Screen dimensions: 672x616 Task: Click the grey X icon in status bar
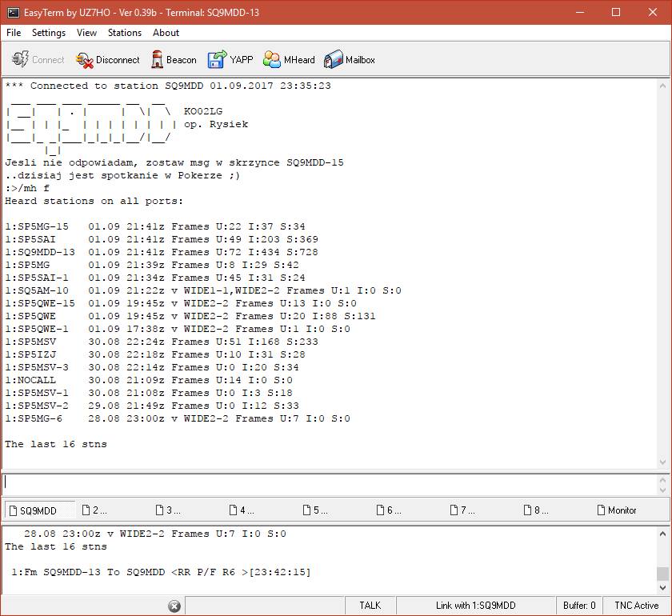click(175, 606)
